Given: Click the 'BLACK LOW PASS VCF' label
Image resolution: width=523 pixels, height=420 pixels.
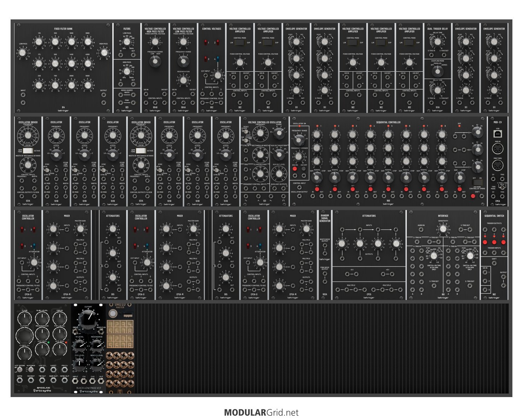Looking at the screenshot, I should tap(88, 388).
